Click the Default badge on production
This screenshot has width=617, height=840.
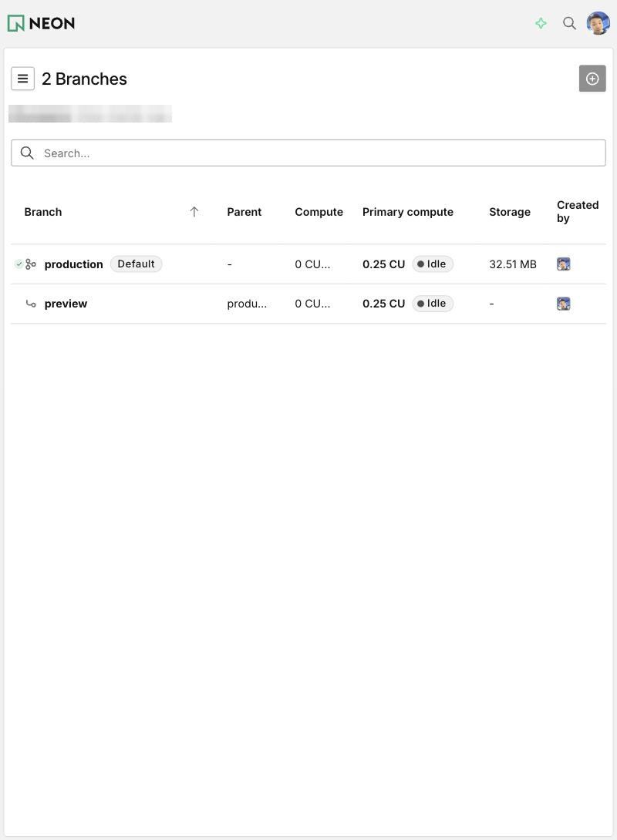click(x=137, y=264)
